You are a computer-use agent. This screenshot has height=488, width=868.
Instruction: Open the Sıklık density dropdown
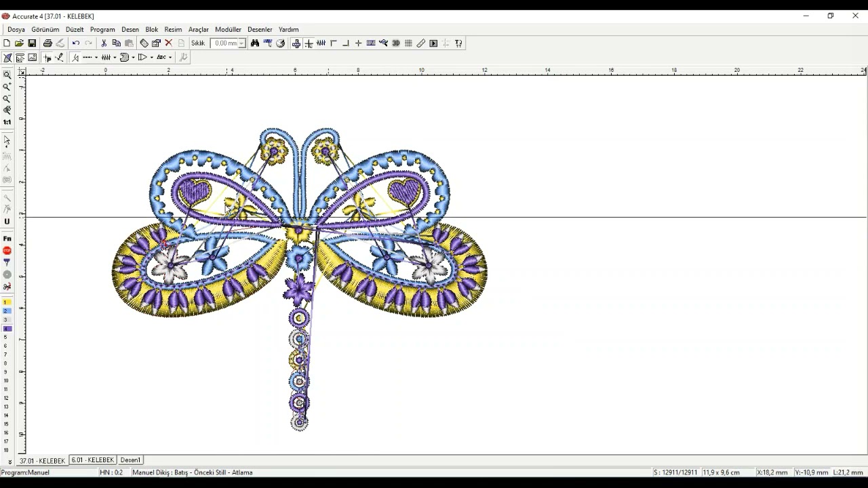coord(241,43)
